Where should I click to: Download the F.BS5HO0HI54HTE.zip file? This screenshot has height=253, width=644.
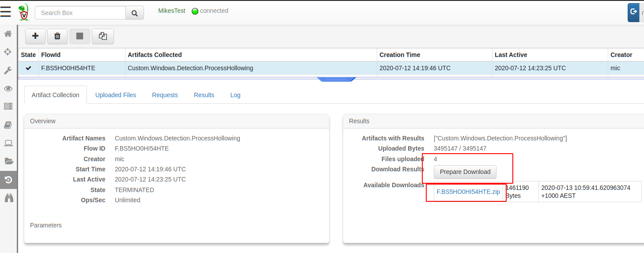tap(468, 192)
